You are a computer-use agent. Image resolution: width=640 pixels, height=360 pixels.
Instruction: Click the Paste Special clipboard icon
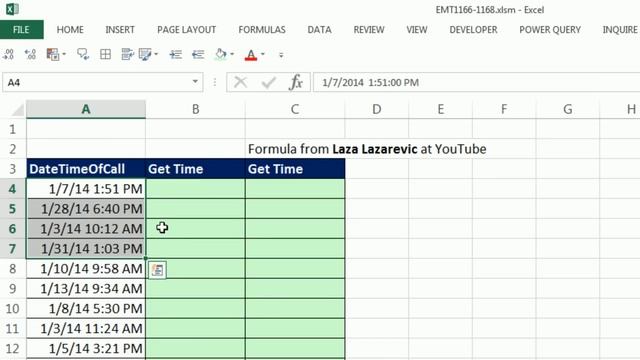[x=53, y=54]
